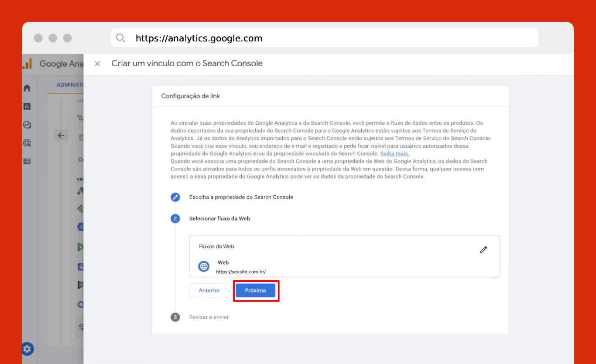Open the Explore icon in sidebar
596x364 pixels.
[x=27, y=125]
